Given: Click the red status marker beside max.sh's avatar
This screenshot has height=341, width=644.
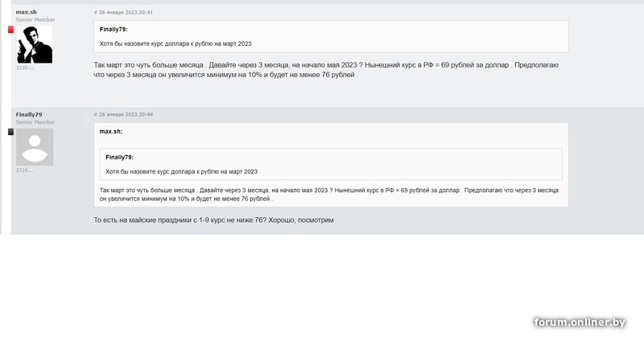Looking at the screenshot, I should point(11,30).
